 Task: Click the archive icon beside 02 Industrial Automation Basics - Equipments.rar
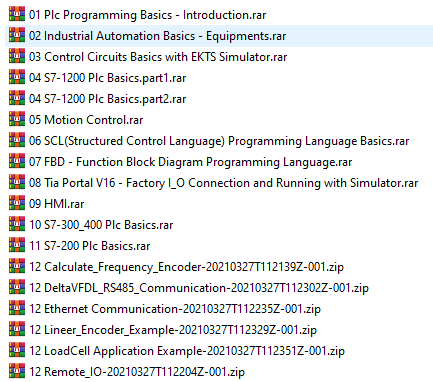point(17,35)
